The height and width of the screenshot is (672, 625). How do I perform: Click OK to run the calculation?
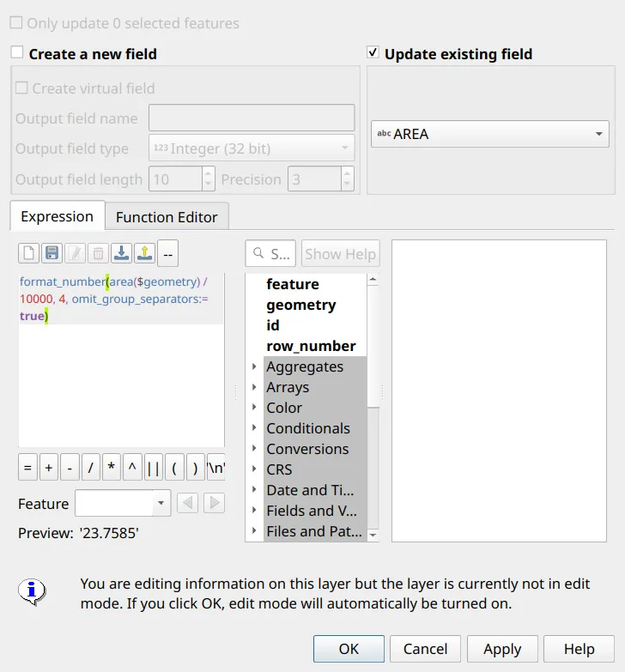point(349,649)
